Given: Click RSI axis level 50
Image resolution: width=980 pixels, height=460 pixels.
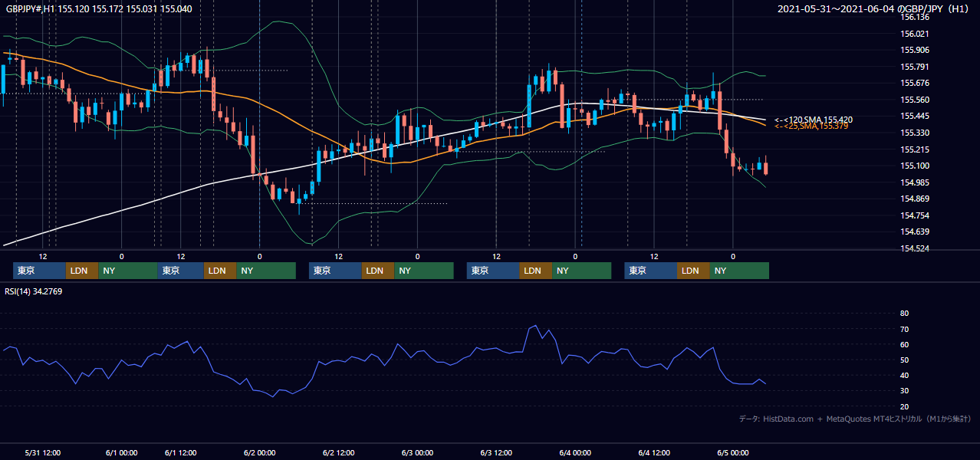Looking at the screenshot, I should coord(904,360).
